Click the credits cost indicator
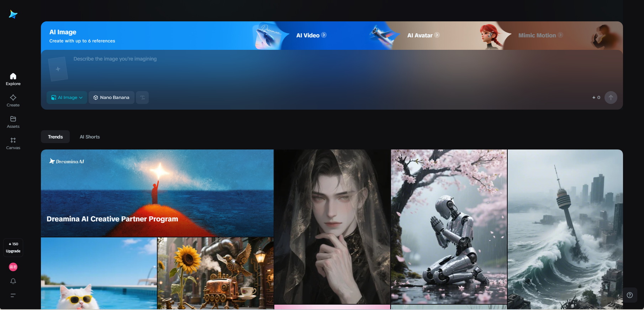The image size is (644, 310). pyautogui.click(x=596, y=98)
